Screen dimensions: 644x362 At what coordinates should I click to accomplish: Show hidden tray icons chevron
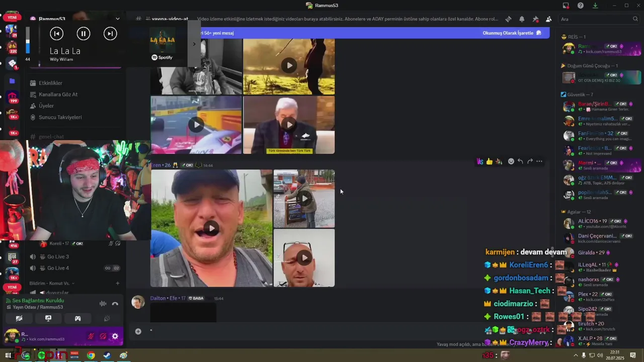(x=576, y=355)
